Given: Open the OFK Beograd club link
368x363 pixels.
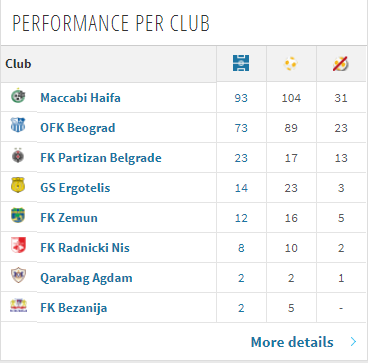Looking at the screenshot, I should (78, 128).
